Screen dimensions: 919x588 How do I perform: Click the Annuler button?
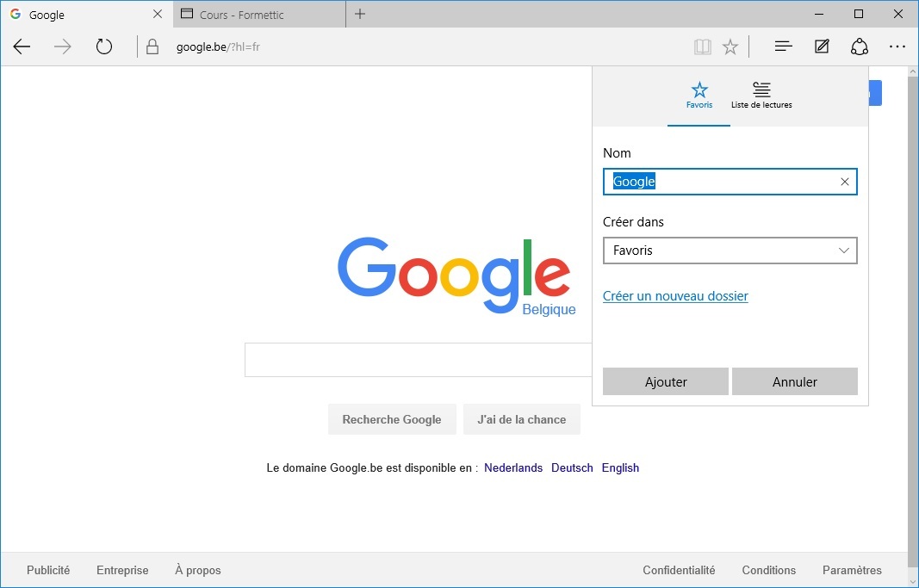pyautogui.click(x=795, y=382)
